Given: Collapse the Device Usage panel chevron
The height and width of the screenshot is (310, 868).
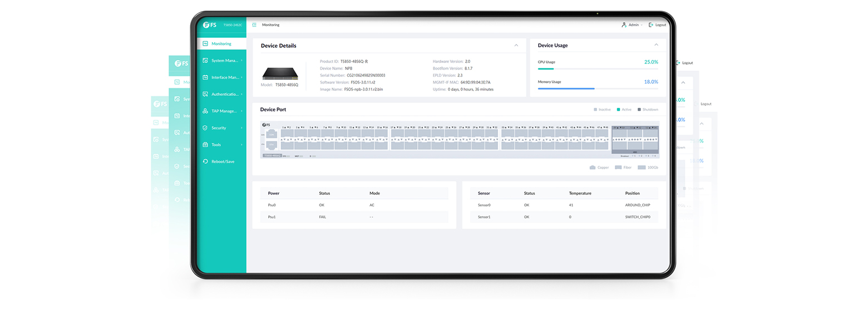Looking at the screenshot, I should (x=656, y=45).
